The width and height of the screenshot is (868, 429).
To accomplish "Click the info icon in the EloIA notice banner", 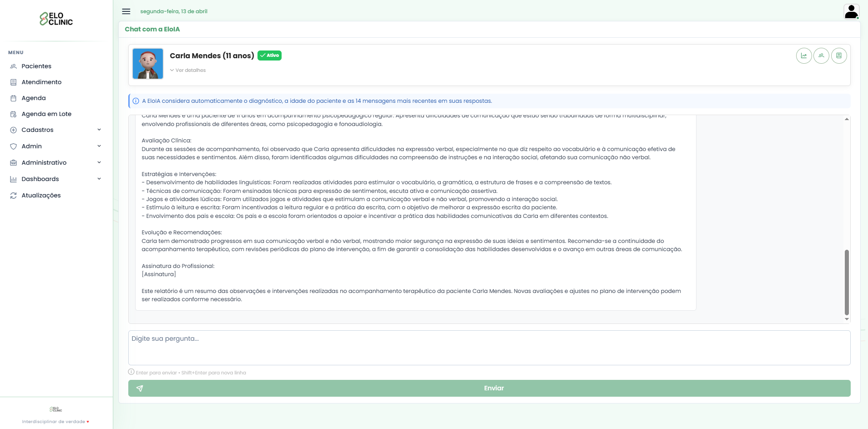I will pyautogui.click(x=135, y=101).
